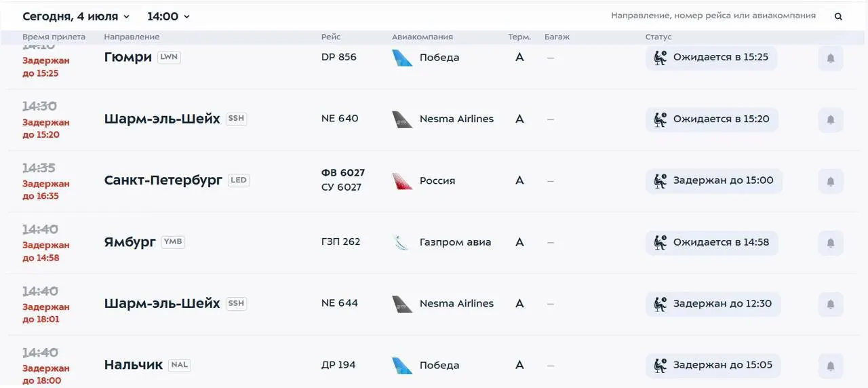The width and height of the screenshot is (868, 388).
Task: Click the Санкт-Петербург destination link
Action: point(163,180)
